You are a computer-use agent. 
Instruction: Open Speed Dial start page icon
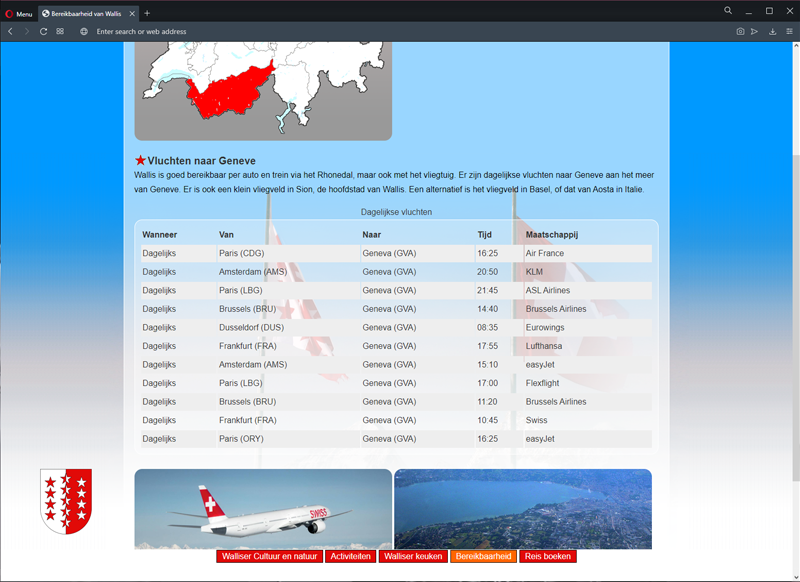click(x=60, y=31)
